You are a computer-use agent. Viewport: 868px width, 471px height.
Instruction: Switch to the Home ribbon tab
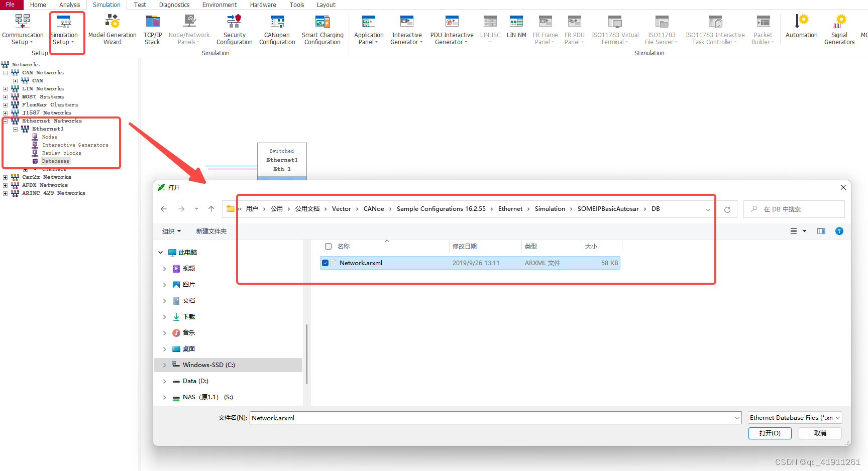point(38,5)
